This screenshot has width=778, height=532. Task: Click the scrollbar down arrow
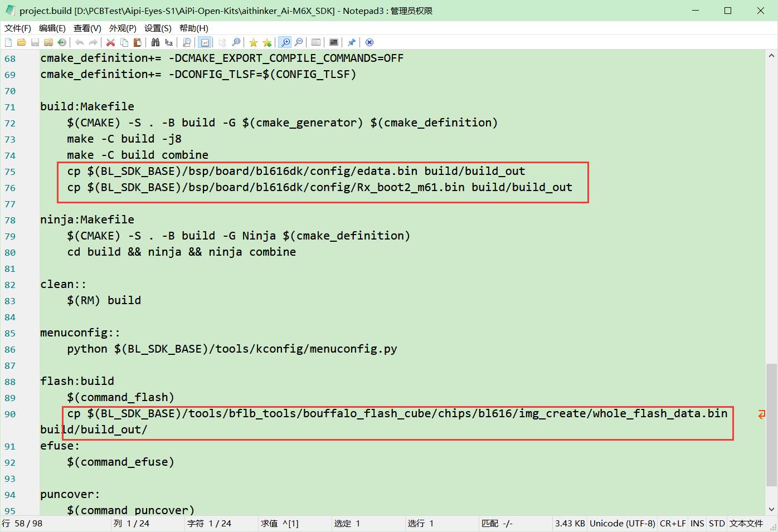(772, 509)
